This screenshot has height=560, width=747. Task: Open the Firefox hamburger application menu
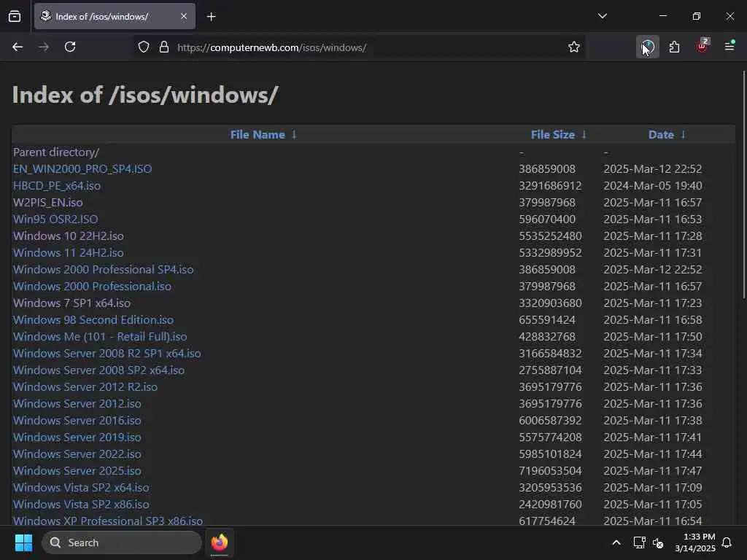click(729, 46)
